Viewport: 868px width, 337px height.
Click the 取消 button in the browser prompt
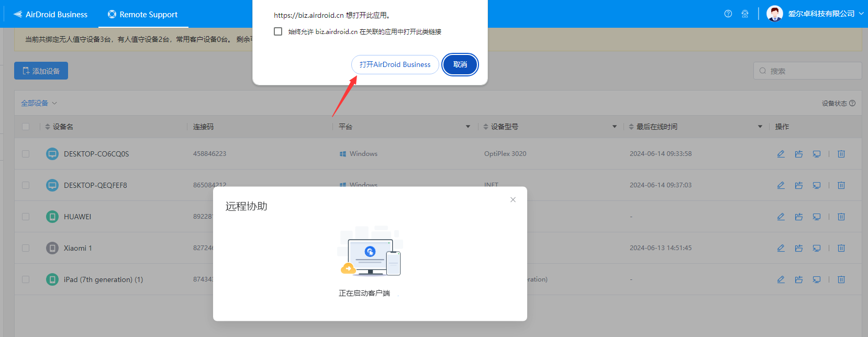click(x=460, y=64)
